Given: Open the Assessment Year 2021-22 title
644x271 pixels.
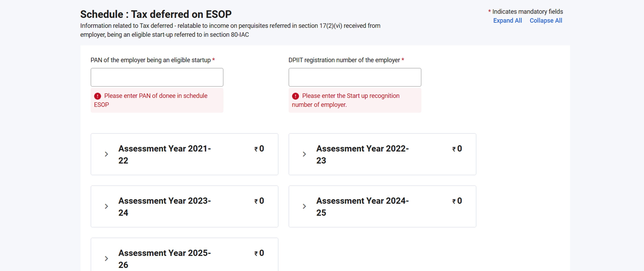Looking at the screenshot, I should (164, 154).
